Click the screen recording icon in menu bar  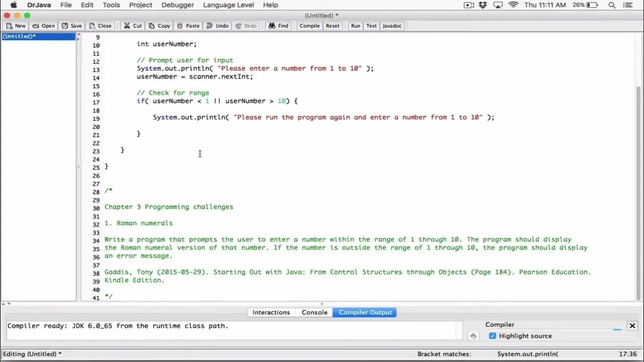pyautogui.click(x=468, y=5)
